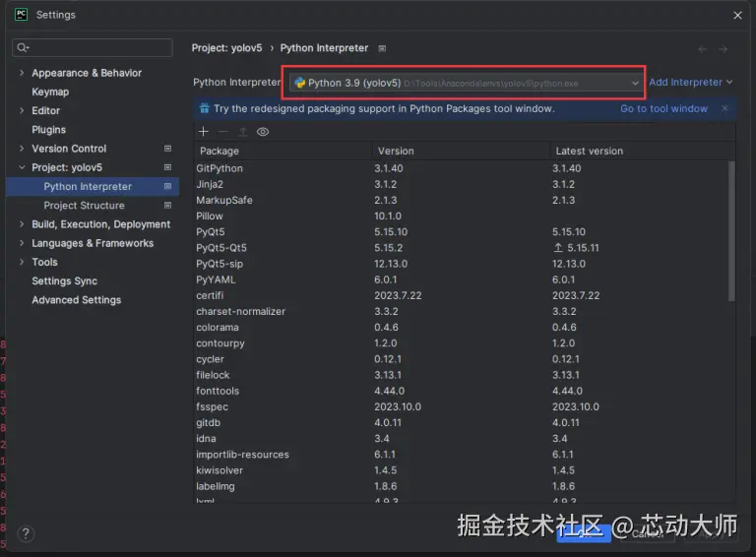The image size is (756, 557).
Task: Select the labelImg package row
Action: pyautogui.click(x=462, y=486)
